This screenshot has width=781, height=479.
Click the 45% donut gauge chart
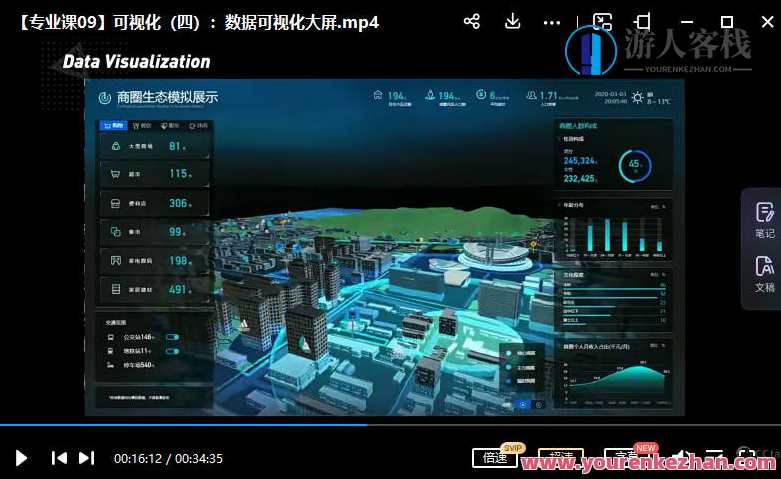(x=635, y=166)
